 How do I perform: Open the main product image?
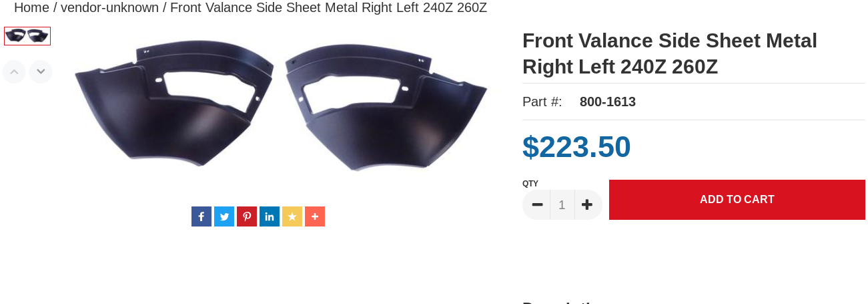coord(281,106)
